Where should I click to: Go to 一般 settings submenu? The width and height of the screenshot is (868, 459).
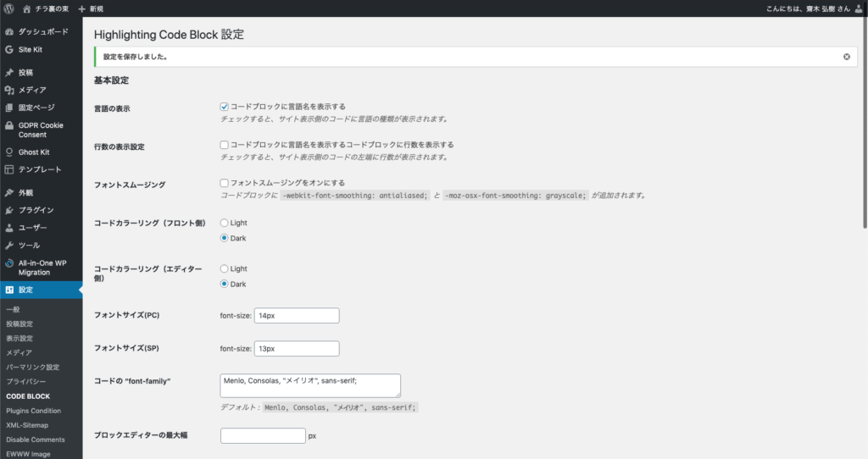(13, 310)
